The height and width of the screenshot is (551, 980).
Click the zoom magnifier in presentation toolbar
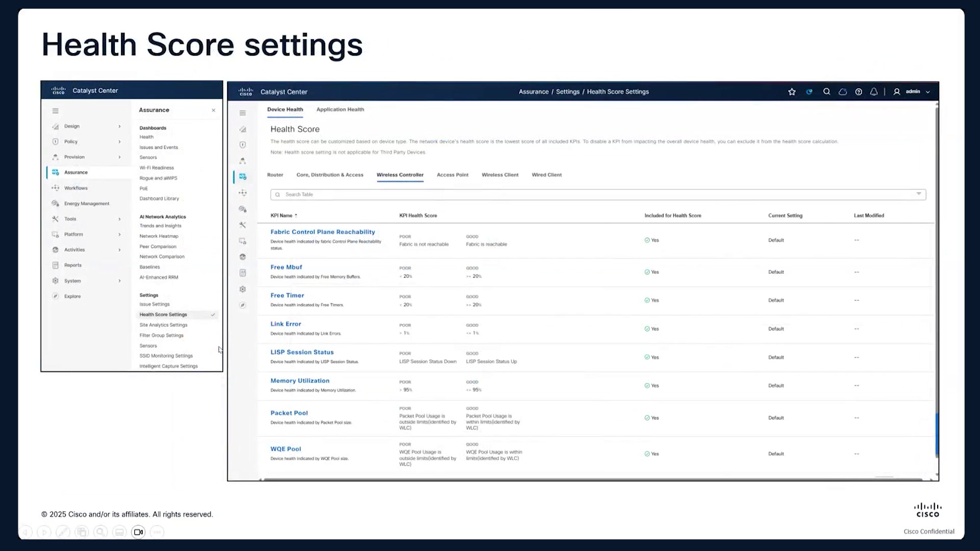[101, 532]
